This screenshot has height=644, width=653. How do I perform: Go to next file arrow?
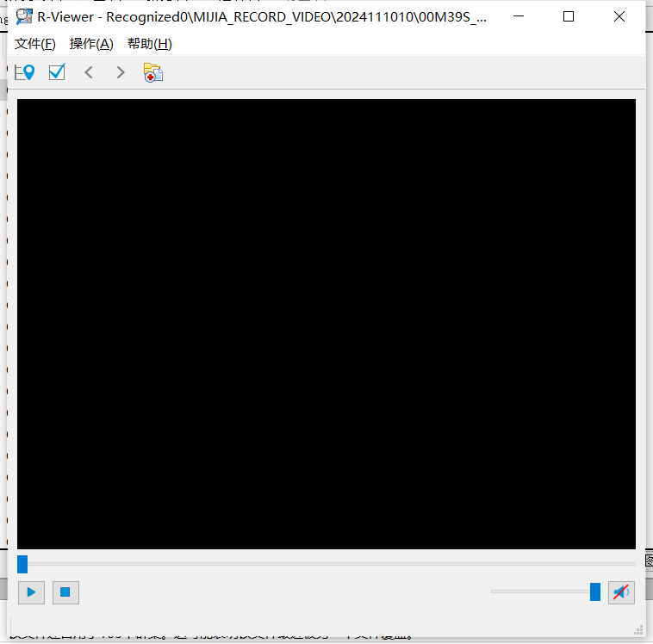(x=121, y=72)
